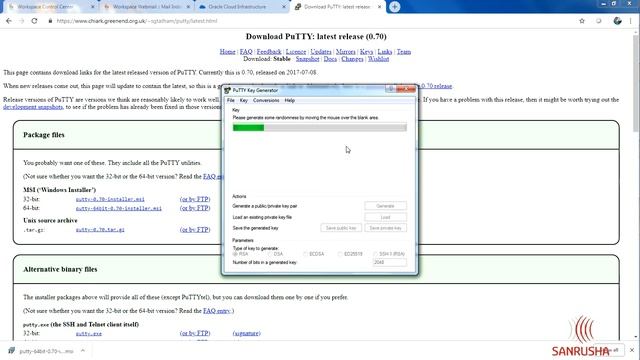640x360 pixels.
Task: Open signature link for putty.exe
Action: click(x=247, y=333)
